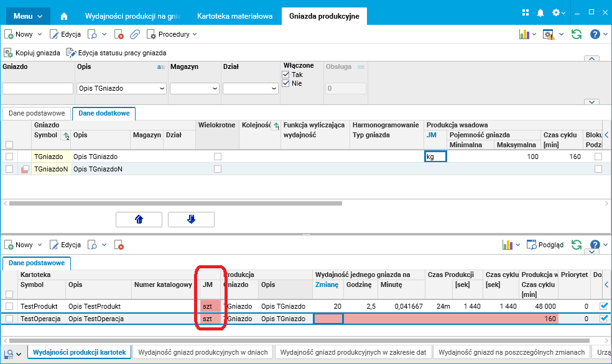The image size is (612, 364).
Task: Open the settings gear in title bar
Action: (556, 12)
